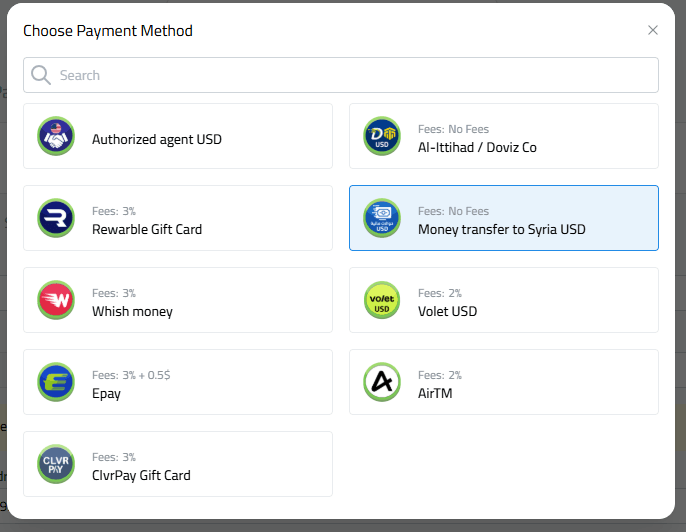686x532 pixels.
Task: Choose Al-Ittihad / Doviz Co payment option
Action: pyautogui.click(x=504, y=136)
